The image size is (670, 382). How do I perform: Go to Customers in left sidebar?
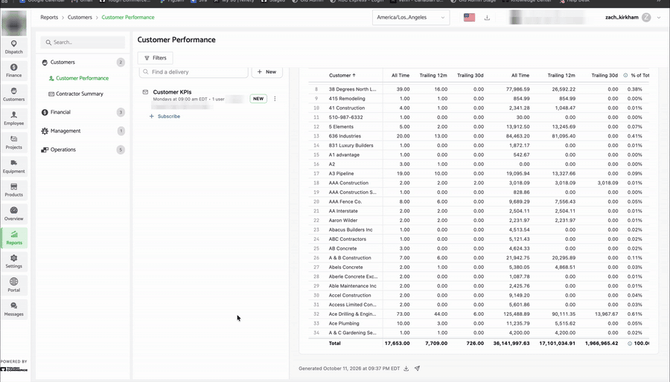[14, 94]
